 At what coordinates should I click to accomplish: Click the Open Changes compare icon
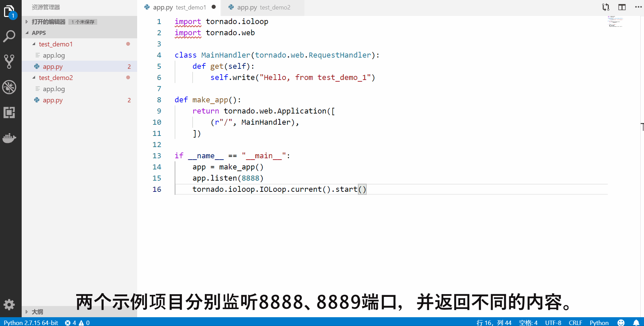(606, 7)
